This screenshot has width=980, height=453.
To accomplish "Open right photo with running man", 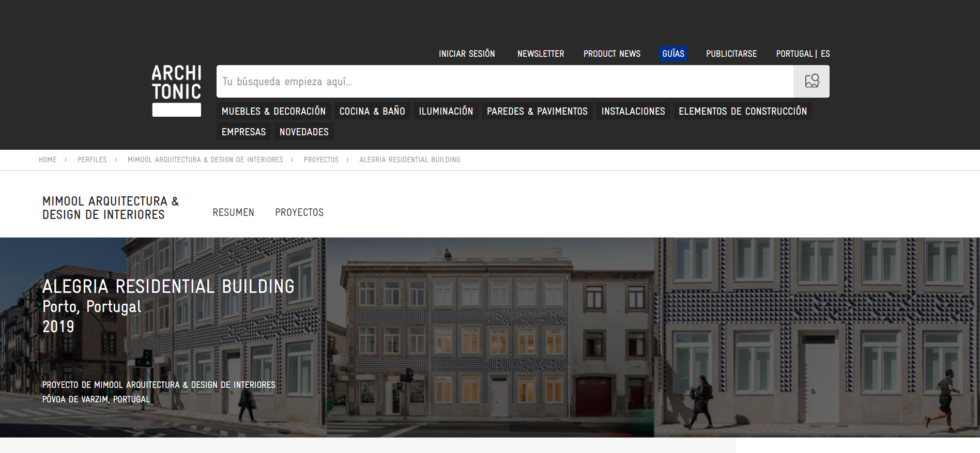I will pos(817,337).
